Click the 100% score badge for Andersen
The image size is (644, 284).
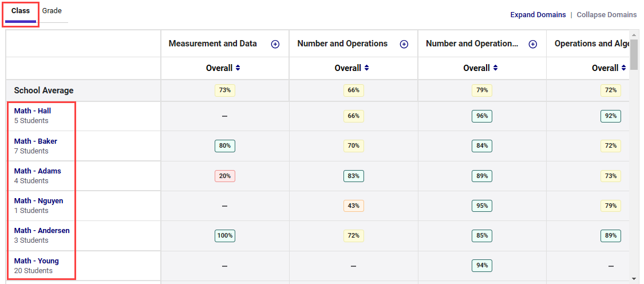(224, 235)
